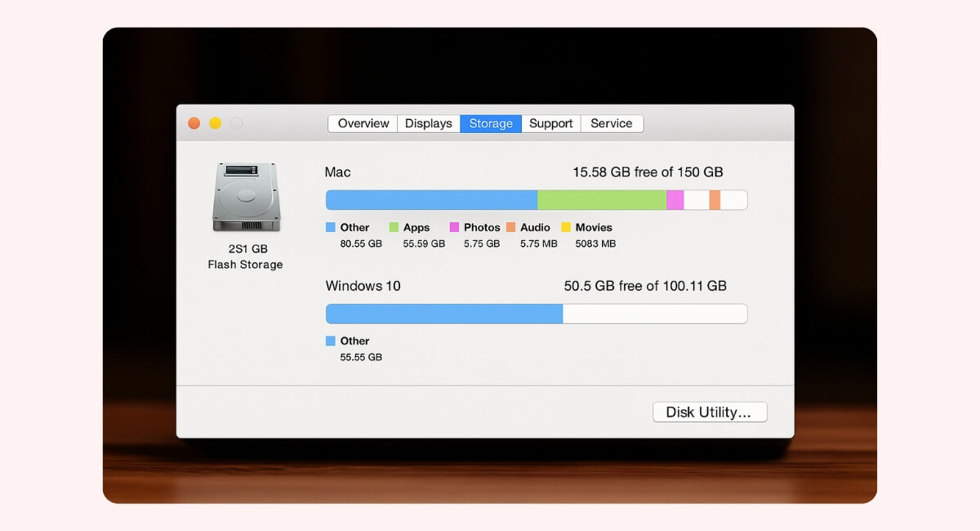Image resolution: width=980 pixels, height=531 pixels.
Task: Click the orange Audio legend swatch
Action: tap(510, 227)
